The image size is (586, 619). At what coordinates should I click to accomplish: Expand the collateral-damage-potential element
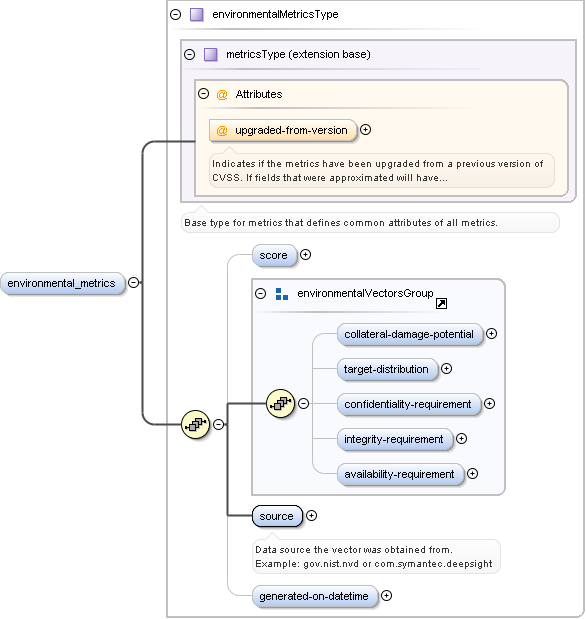pos(491,334)
